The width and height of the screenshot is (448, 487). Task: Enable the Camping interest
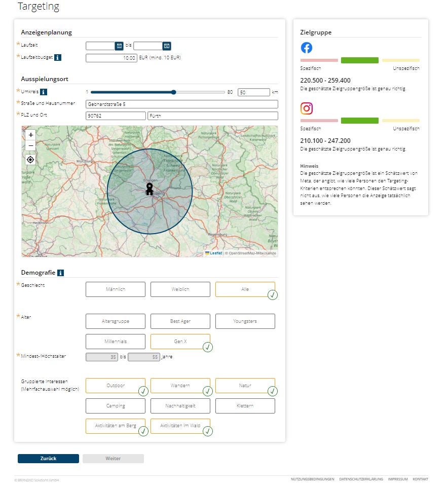[x=116, y=406]
